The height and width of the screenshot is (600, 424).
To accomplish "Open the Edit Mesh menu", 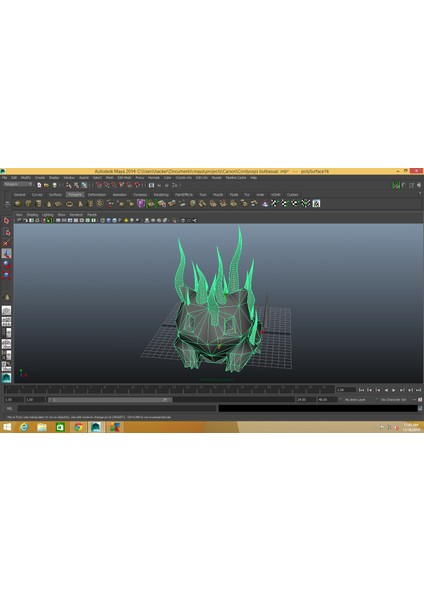I will [x=124, y=178].
